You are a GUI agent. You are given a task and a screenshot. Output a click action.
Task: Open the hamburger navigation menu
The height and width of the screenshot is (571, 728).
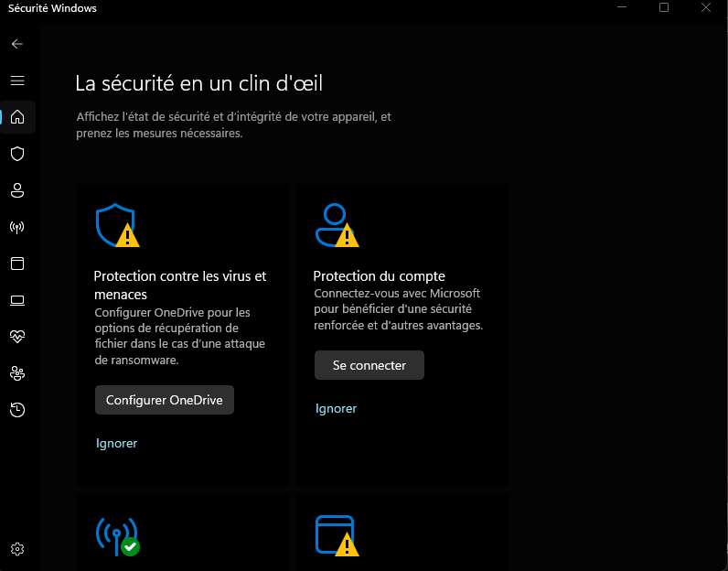coord(17,81)
